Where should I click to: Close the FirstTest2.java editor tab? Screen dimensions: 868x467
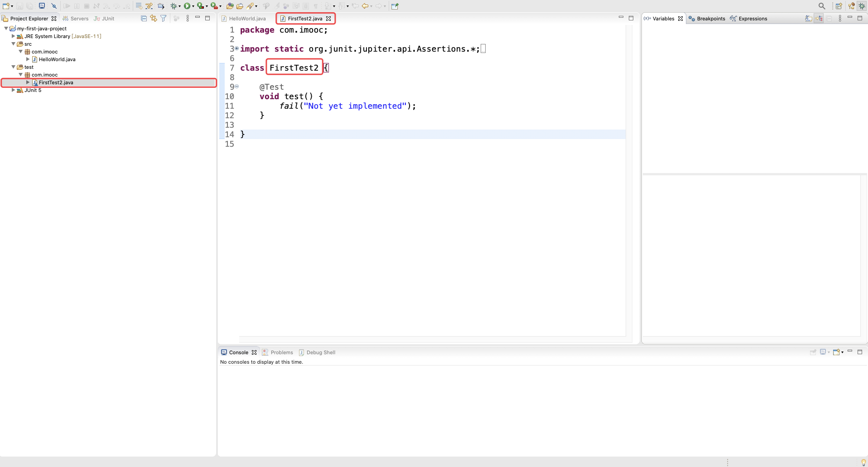pos(328,19)
